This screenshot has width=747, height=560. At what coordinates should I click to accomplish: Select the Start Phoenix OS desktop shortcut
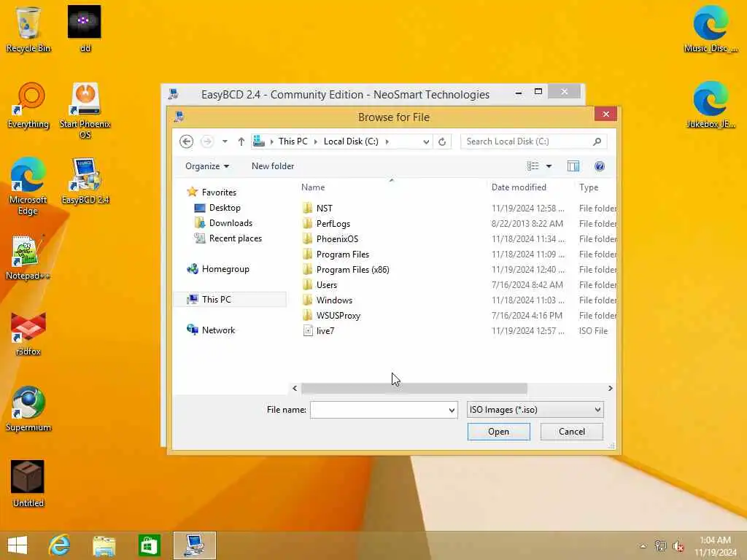tap(85, 111)
